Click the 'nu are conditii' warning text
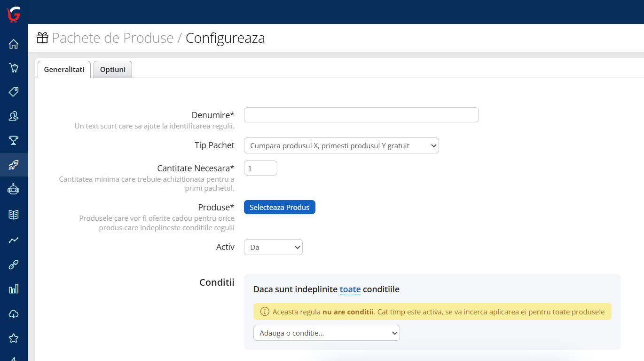Image resolution: width=644 pixels, height=361 pixels. pos(348,312)
